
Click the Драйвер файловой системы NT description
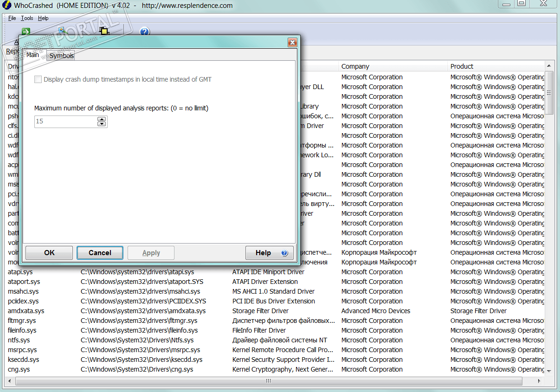tap(279, 340)
